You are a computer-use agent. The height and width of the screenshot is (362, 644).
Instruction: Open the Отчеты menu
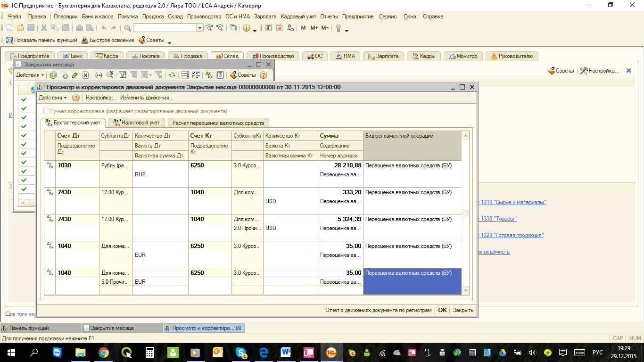click(329, 16)
